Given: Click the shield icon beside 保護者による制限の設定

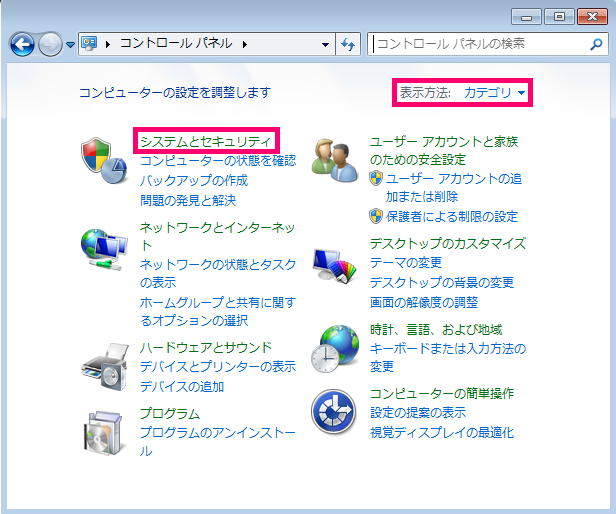Looking at the screenshot, I should coord(376,216).
